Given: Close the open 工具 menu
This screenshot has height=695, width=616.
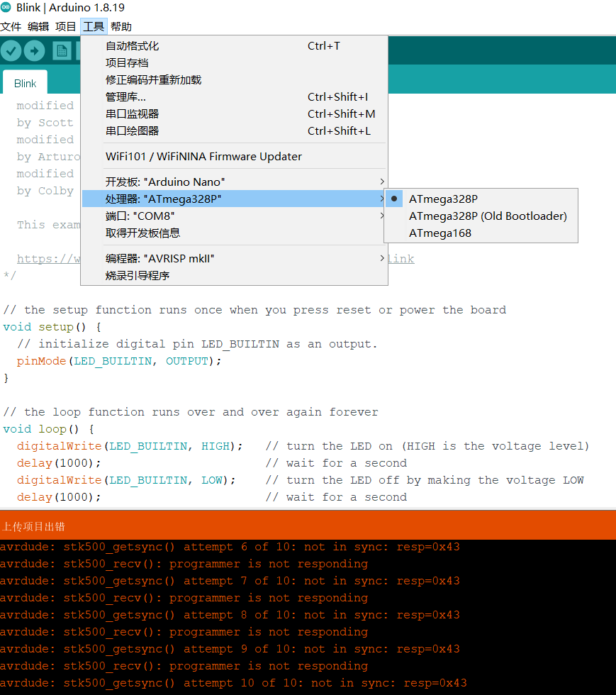Looking at the screenshot, I should click(94, 27).
